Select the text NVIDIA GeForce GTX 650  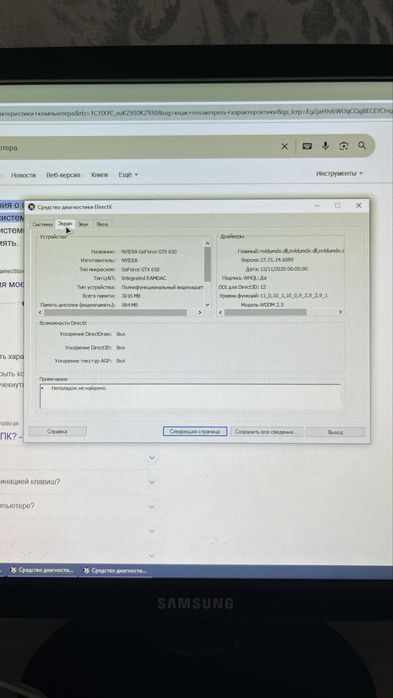tap(149, 252)
